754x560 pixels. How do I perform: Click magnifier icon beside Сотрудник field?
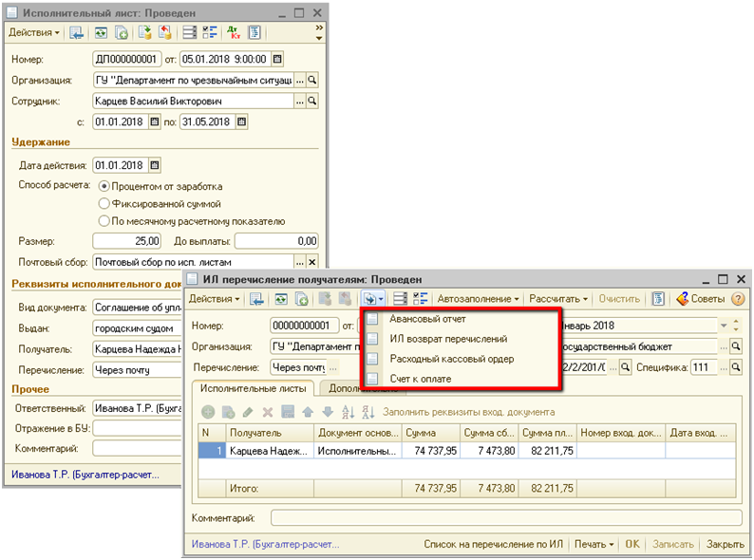pyautogui.click(x=312, y=100)
